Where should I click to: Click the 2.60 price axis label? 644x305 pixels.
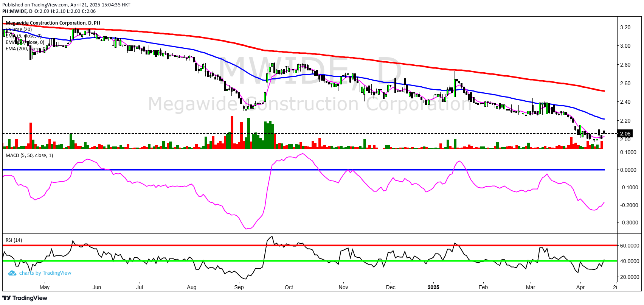click(x=625, y=83)
